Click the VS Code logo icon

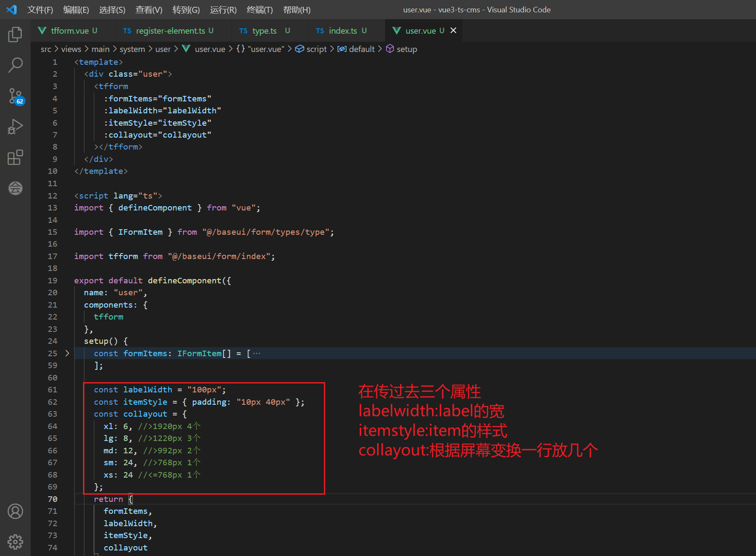tap(11, 9)
